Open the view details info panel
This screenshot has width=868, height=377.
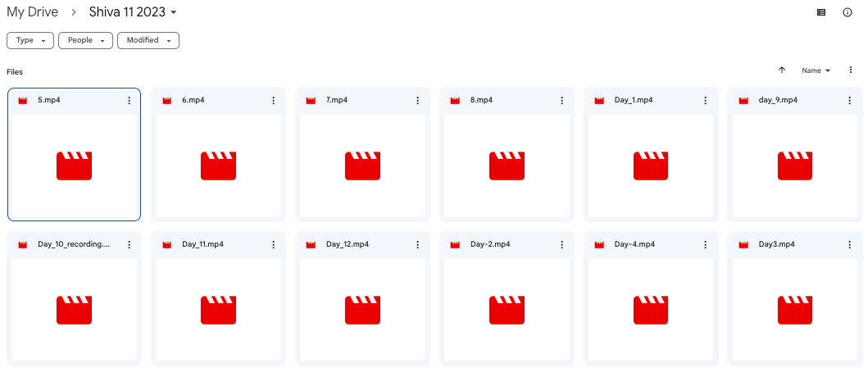coord(848,12)
